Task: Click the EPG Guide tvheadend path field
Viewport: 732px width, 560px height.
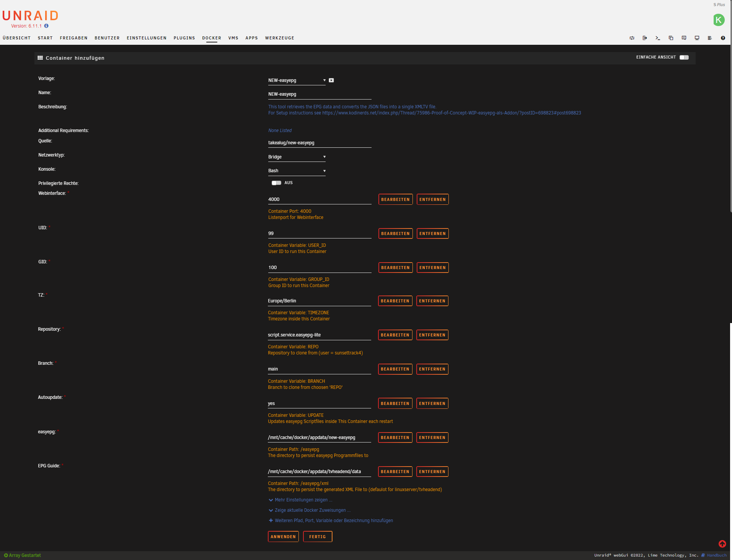Action: pos(319,472)
